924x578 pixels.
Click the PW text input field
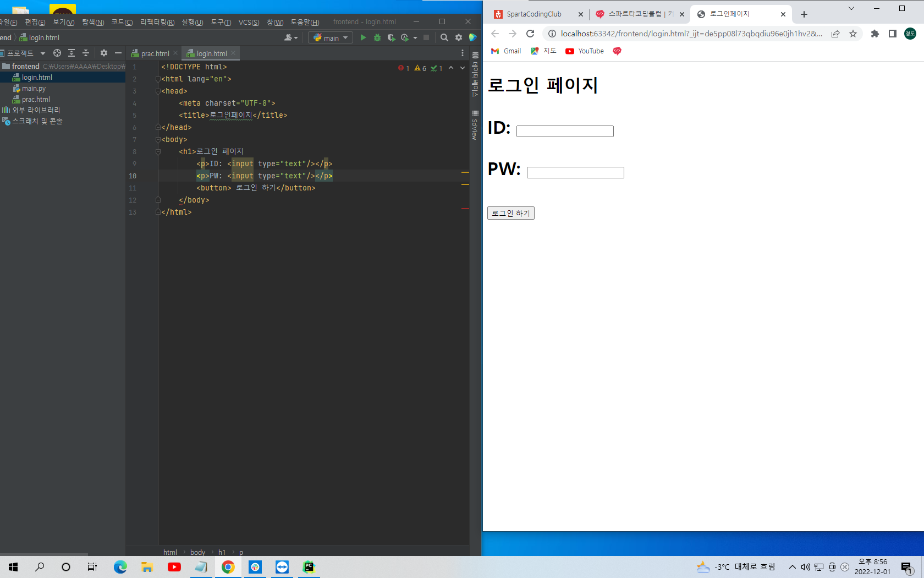pyautogui.click(x=575, y=172)
